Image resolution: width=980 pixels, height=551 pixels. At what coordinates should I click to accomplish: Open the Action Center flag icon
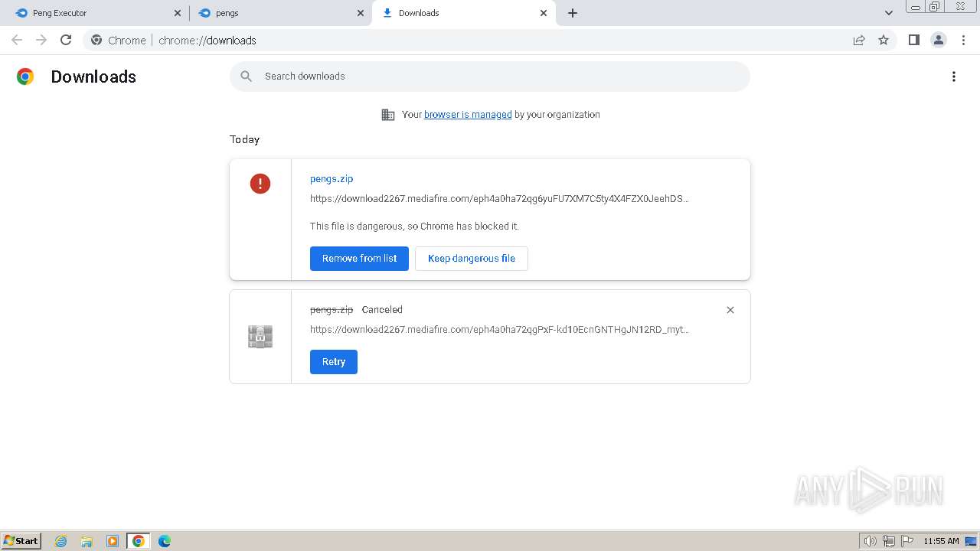coord(907,541)
